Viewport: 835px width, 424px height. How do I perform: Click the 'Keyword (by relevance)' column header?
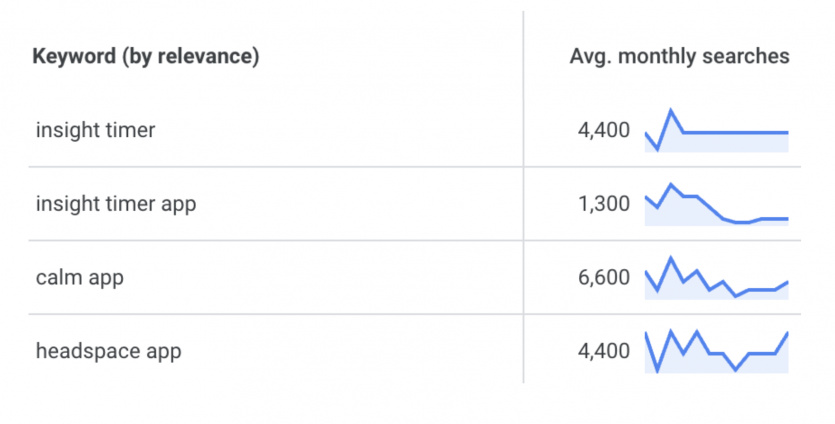point(146,56)
